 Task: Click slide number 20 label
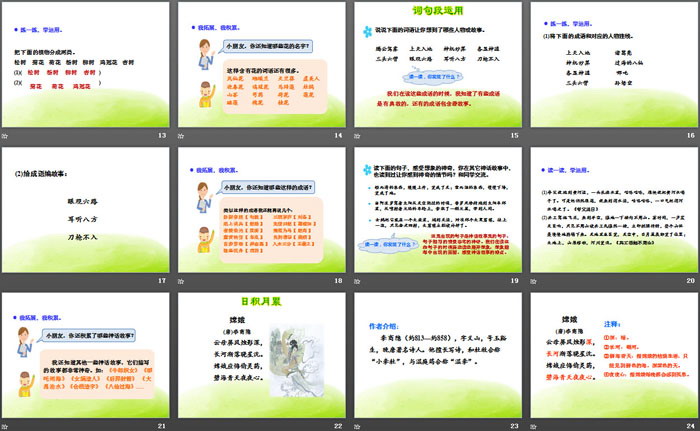tap(691, 280)
